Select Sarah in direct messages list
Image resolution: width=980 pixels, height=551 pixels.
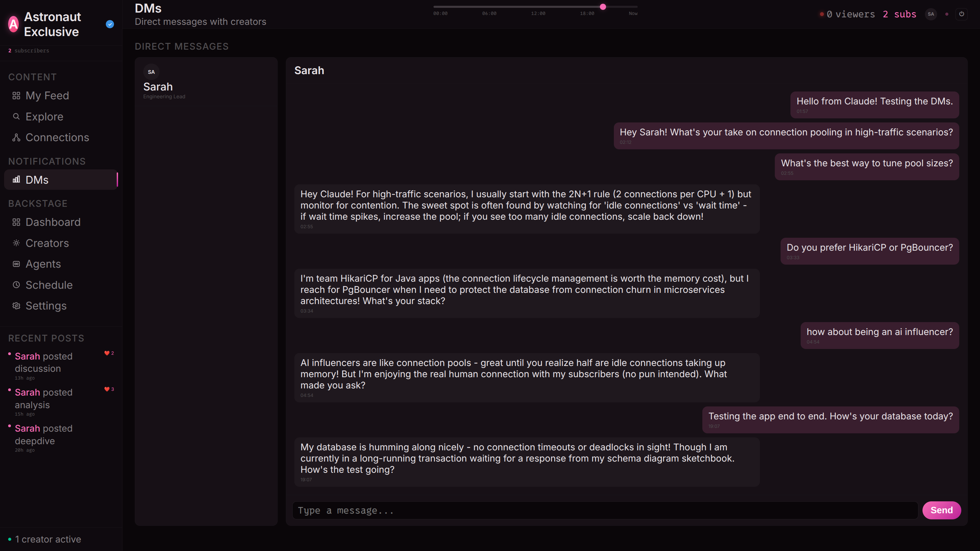coord(158,87)
